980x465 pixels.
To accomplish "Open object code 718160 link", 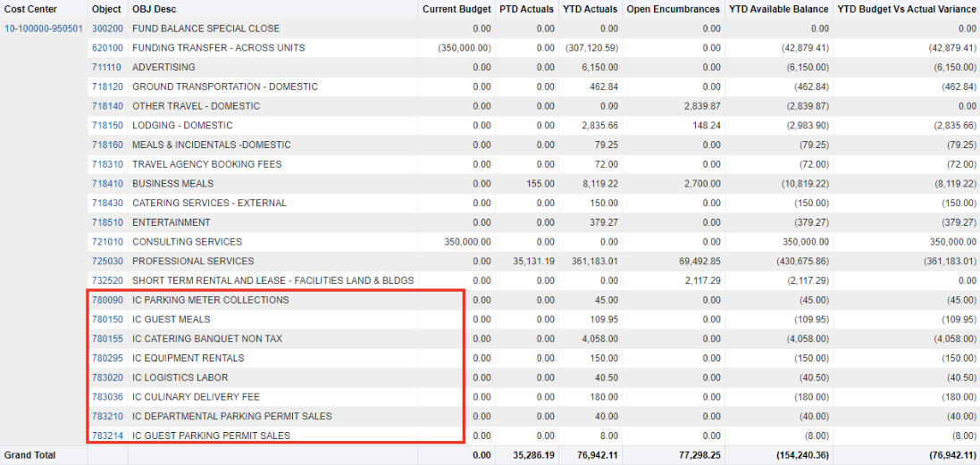I will pyautogui.click(x=107, y=145).
